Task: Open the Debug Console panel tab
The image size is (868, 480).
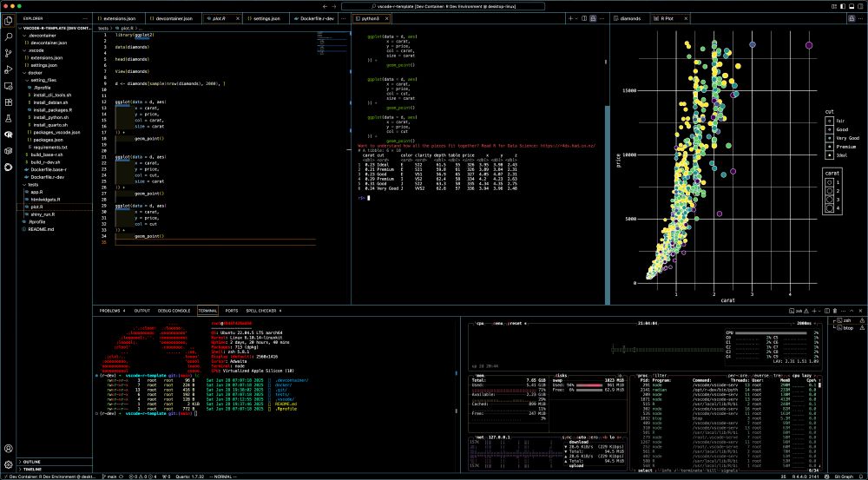Action: 174,311
